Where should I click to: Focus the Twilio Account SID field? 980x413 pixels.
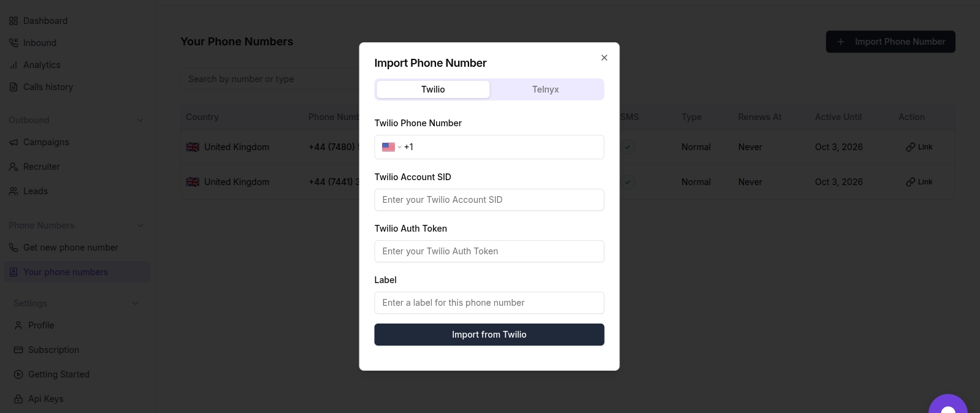point(489,200)
